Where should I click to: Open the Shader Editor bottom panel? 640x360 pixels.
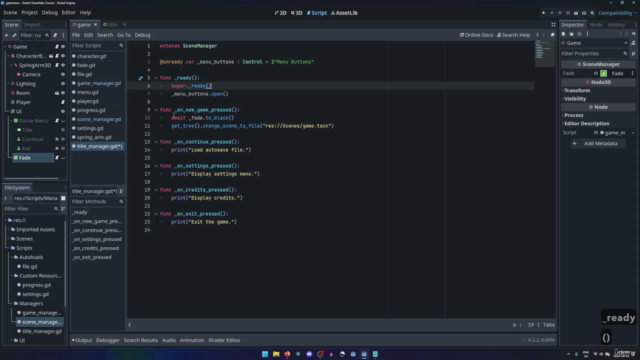point(224,340)
